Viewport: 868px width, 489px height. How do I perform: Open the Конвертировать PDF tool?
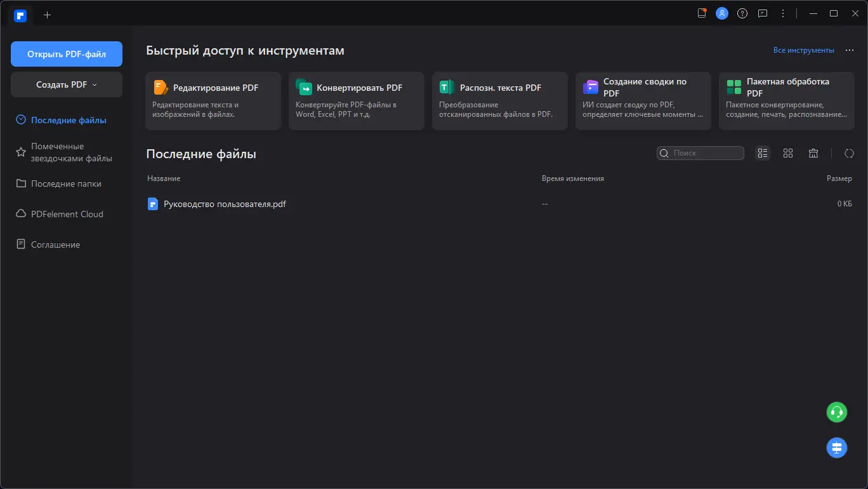pos(356,100)
